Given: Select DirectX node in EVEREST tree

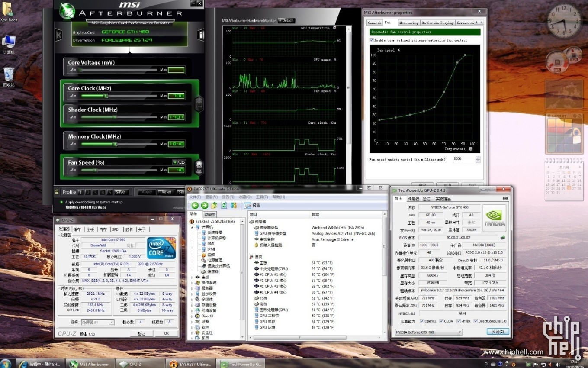Looking at the screenshot, I should point(207,316).
